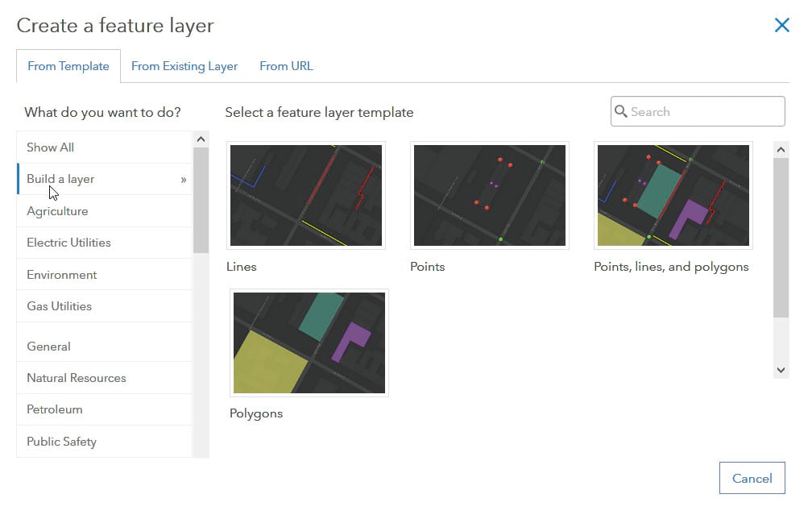Image resolution: width=812 pixels, height=519 pixels.
Task: Switch to the From Existing Layer tab
Action: 184,66
